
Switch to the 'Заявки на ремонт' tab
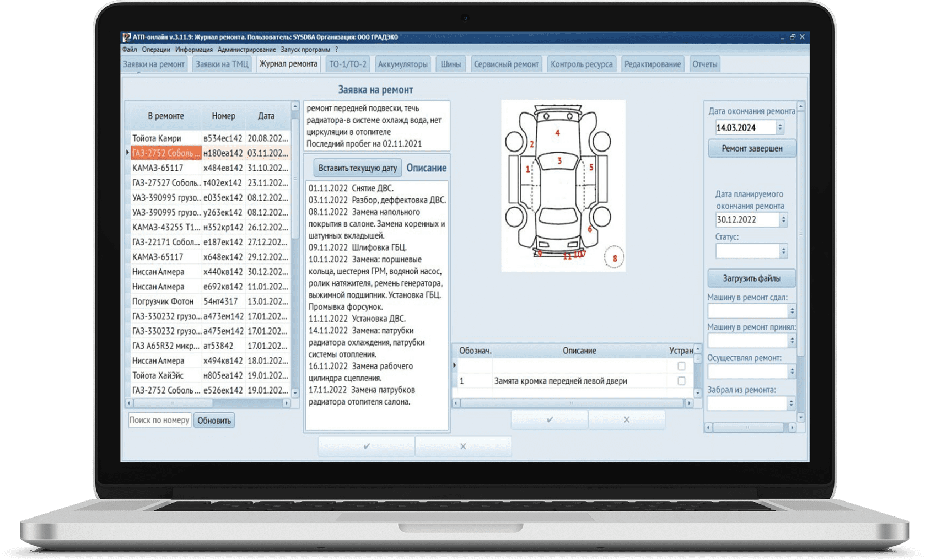tap(154, 64)
